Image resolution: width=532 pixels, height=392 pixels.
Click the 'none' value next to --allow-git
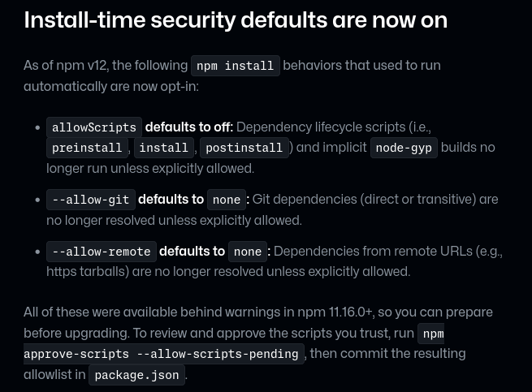(227, 200)
